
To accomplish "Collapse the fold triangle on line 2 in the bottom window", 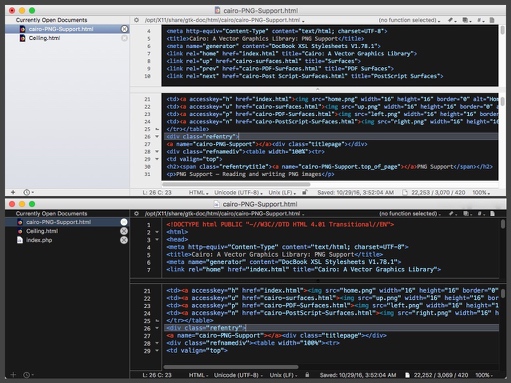I will (157, 232).
